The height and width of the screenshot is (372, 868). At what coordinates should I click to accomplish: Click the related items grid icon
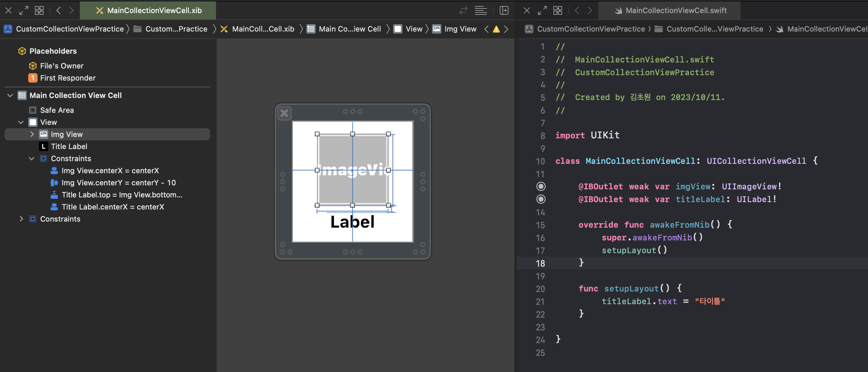(x=39, y=10)
